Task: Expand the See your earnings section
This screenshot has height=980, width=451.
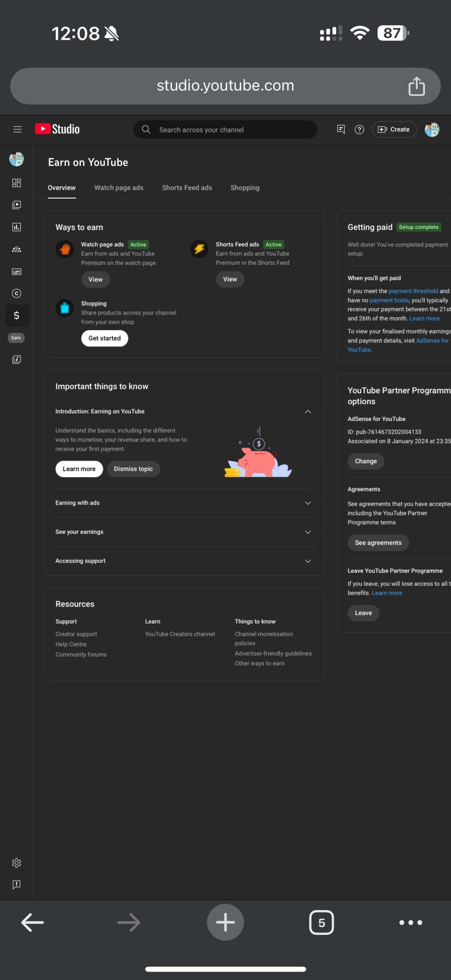Action: 184,532
